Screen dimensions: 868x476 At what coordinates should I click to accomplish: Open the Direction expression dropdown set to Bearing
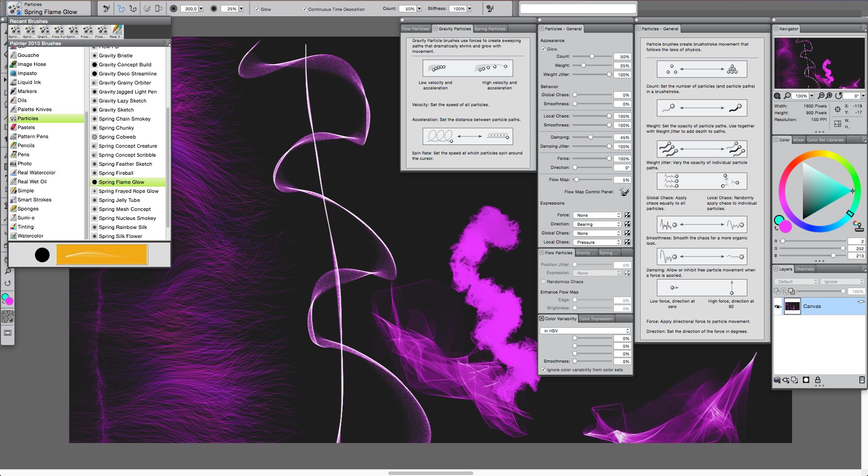597,224
